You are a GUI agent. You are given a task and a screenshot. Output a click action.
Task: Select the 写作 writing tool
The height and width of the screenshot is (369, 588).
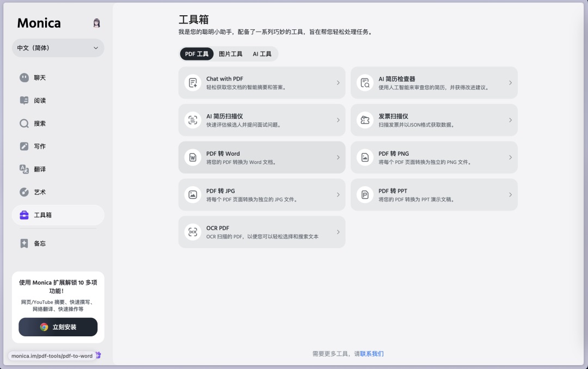pyautogui.click(x=40, y=146)
